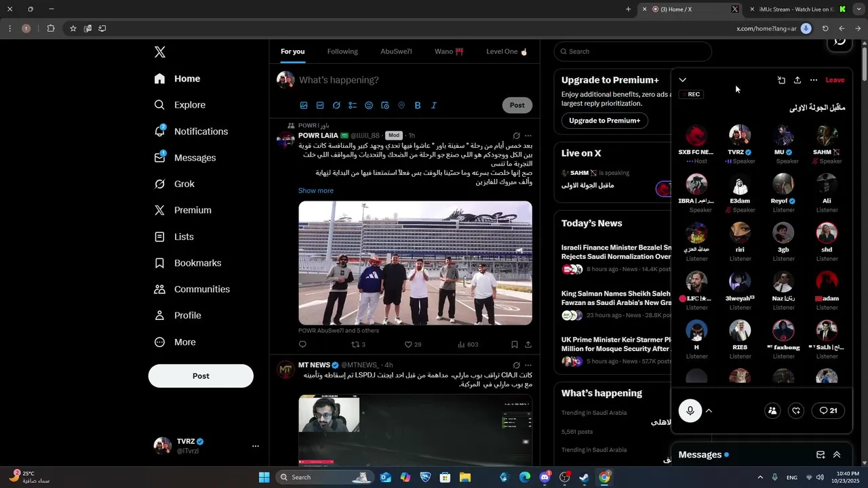
Task: Show more of POWR LAilA post
Action: [316, 190]
